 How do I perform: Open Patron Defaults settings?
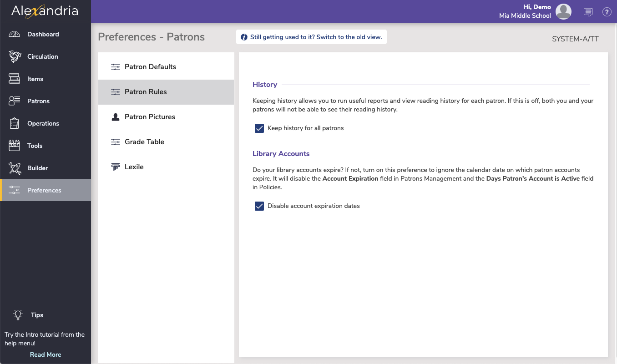pos(150,66)
